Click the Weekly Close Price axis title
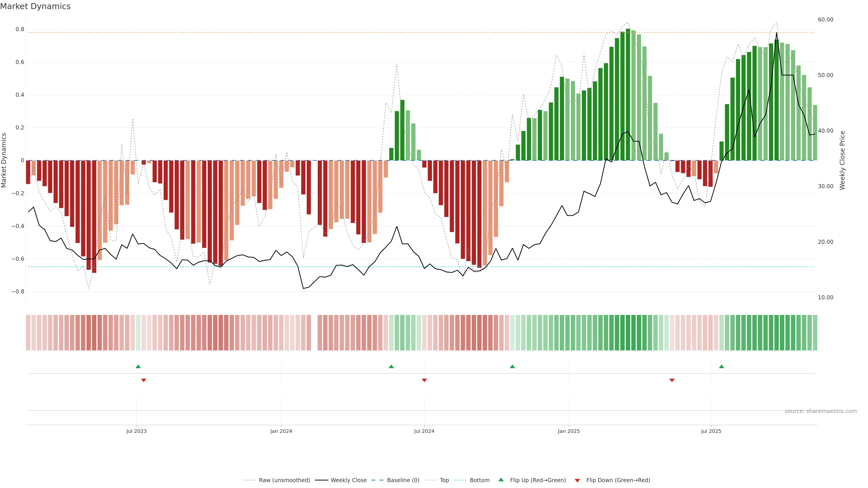Image resolution: width=868 pixels, height=488 pixels. pyautogui.click(x=842, y=160)
